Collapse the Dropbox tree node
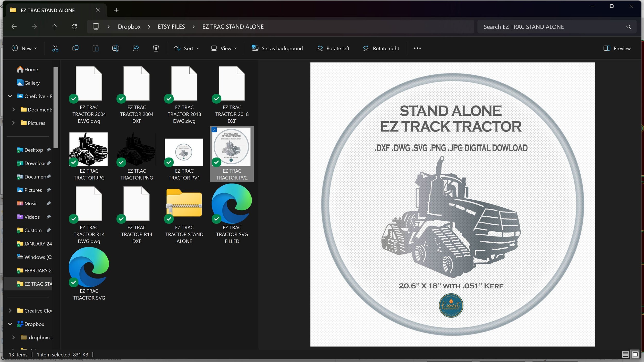 click(10, 324)
